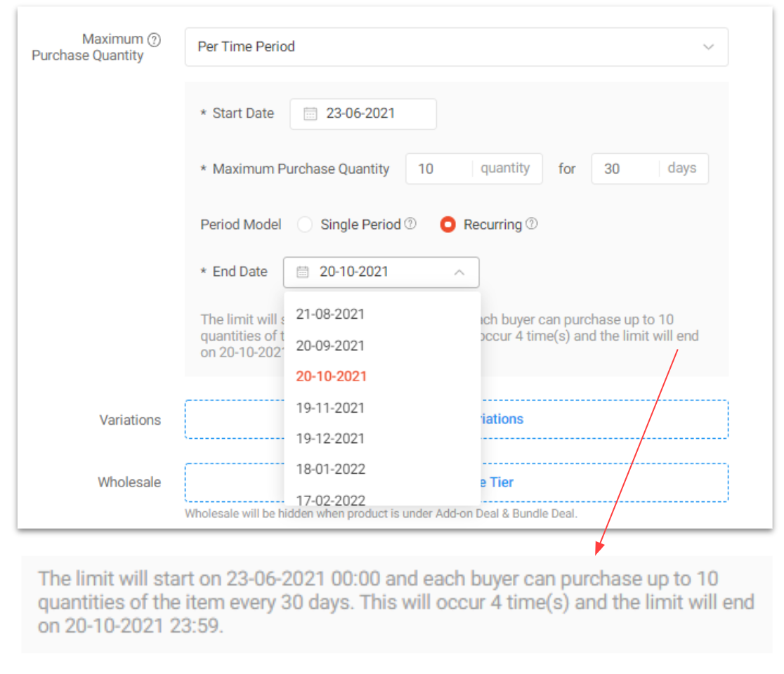
Task: Open the End Date calendar icon
Action: [x=303, y=272]
